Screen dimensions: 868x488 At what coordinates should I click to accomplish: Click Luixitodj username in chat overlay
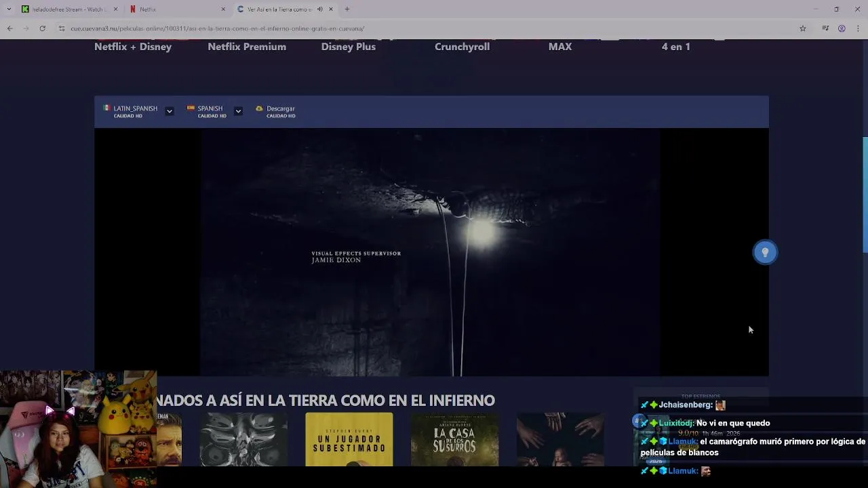[677, 423]
